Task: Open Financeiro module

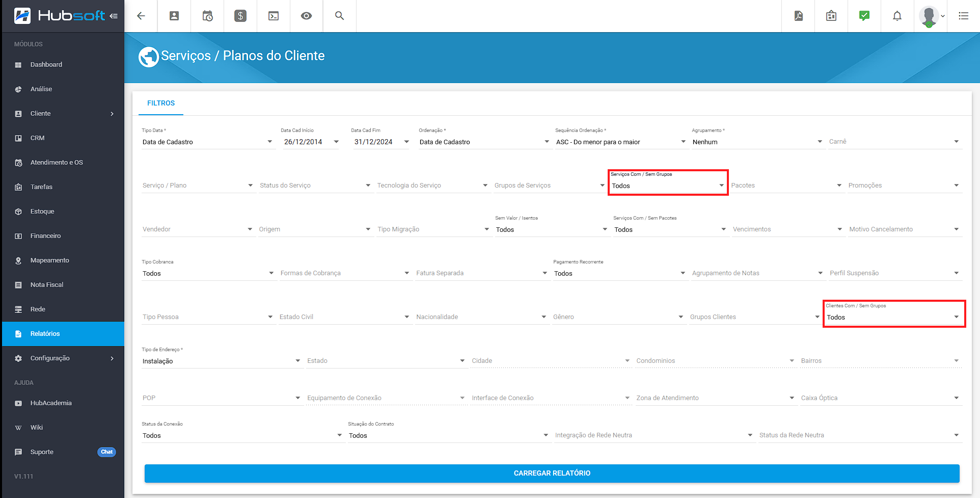Action: click(63, 236)
